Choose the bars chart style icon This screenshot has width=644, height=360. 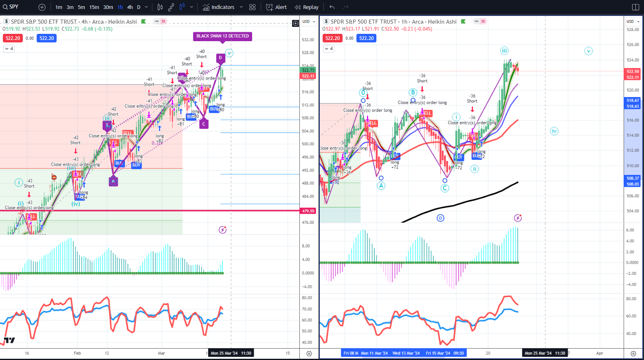pyautogui.click(x=160, y=7)
